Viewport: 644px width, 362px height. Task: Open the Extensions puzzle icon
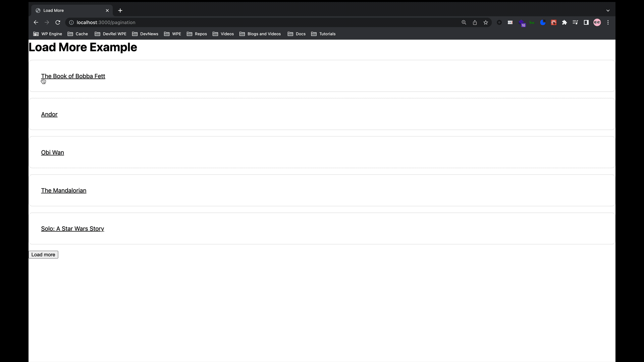565,22
